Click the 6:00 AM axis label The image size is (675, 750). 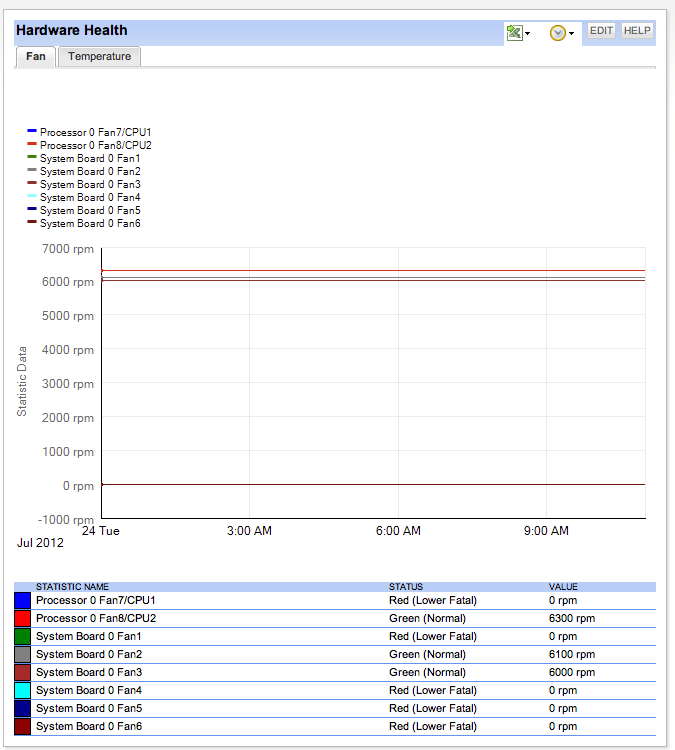[x=398, y=531]
